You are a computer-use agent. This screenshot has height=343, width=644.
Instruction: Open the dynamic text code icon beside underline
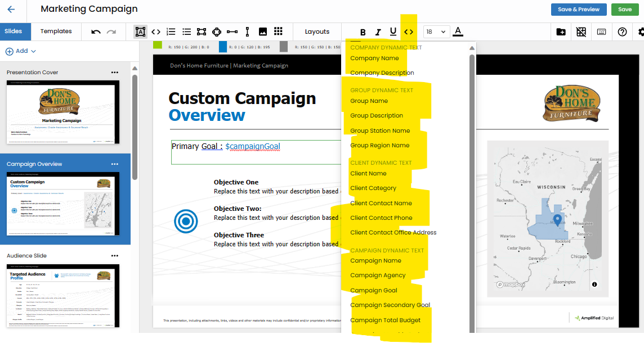click(x=409, y=32)
